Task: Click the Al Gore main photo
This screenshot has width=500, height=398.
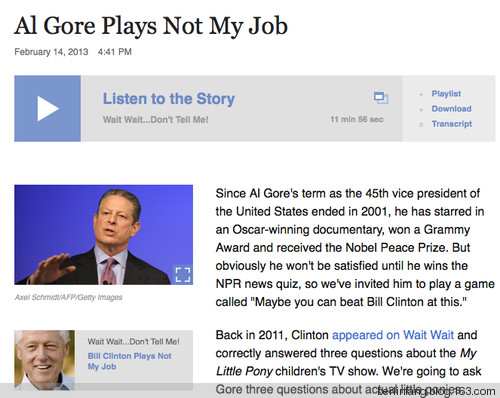Action: click(103, 235)
